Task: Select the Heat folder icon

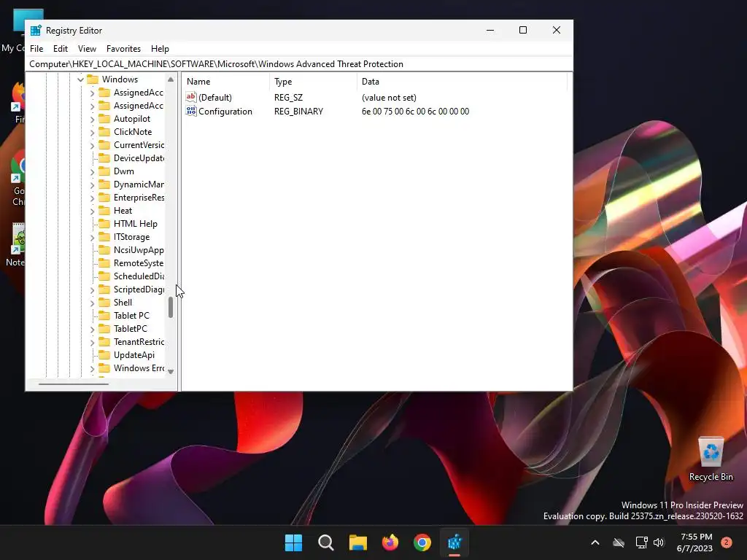Action: coord(104,211)
